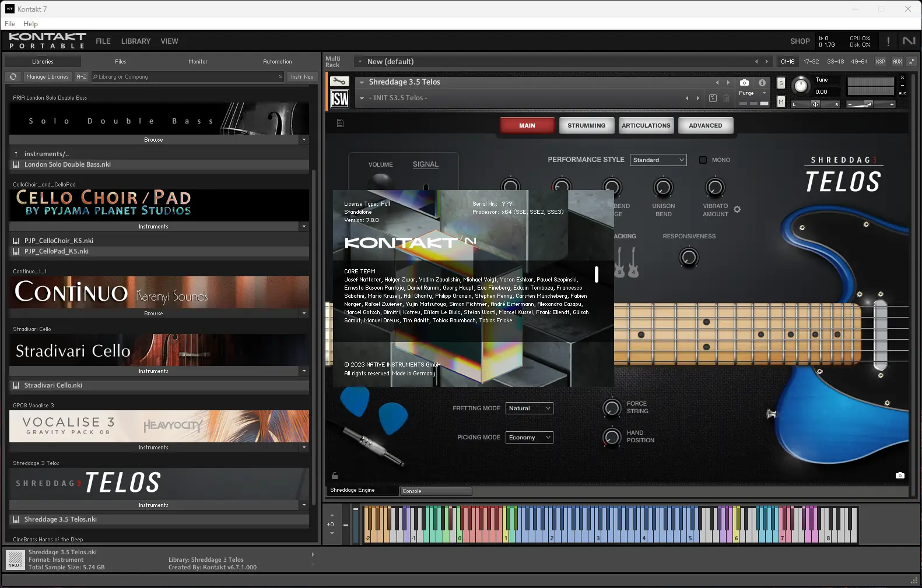Minimize rack view with collapse icon
The width and height of the screenshot is (922, 588).
tap(912, 61)
